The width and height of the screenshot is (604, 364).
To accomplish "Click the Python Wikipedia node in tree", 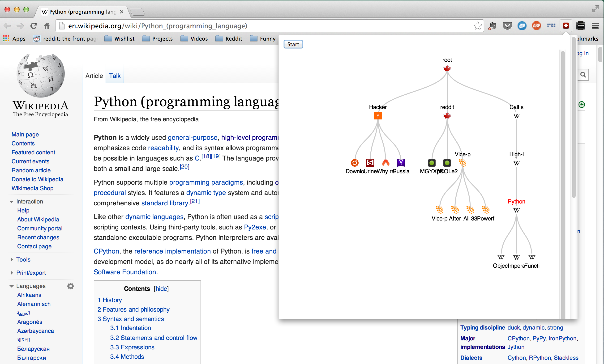I will pos(516,210).
